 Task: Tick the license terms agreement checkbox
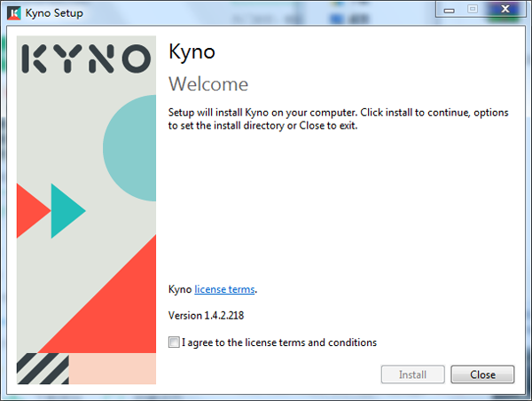tap(174, 342)
